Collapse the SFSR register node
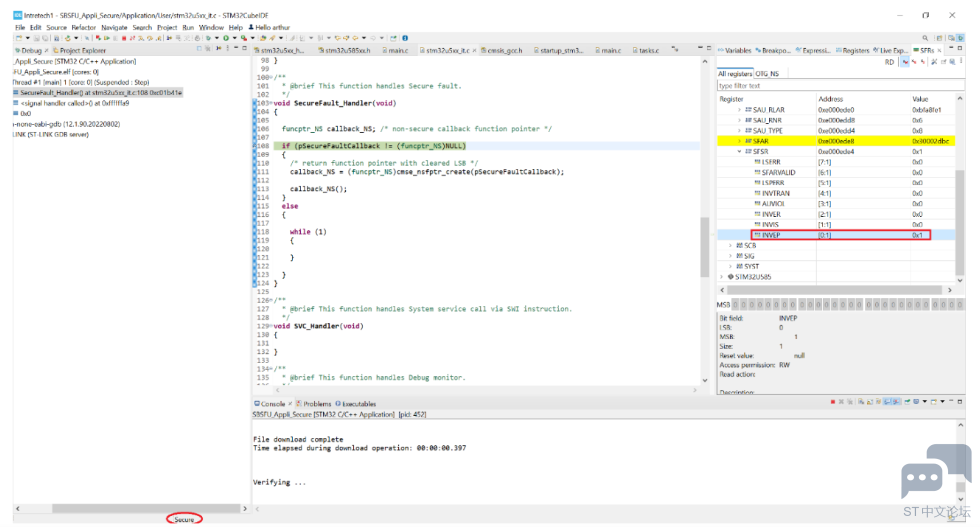Screen dimensions: 980x527 tap(739, 151)
